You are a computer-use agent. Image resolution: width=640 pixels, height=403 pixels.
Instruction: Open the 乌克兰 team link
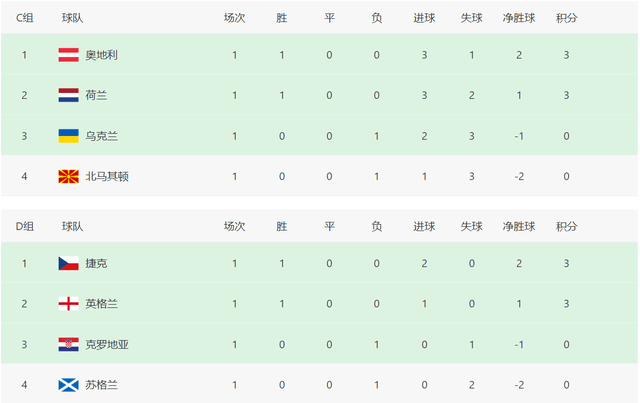[102, 136]
